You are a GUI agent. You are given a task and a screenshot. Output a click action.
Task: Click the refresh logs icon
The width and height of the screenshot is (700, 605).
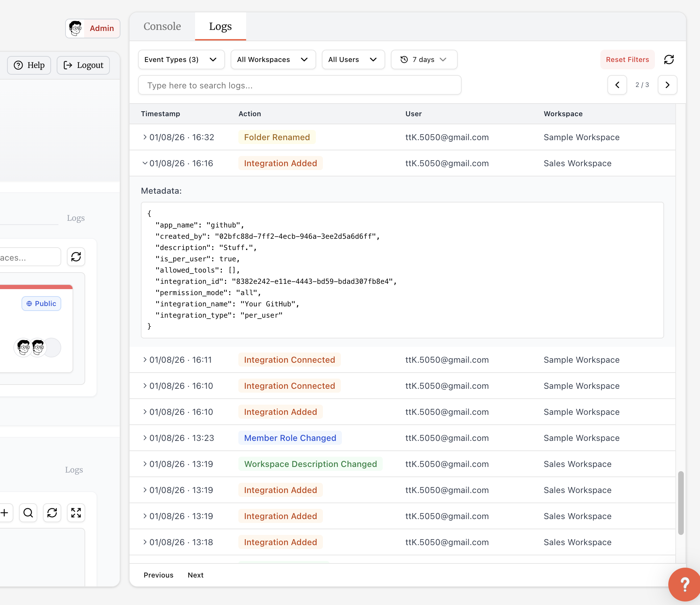[x=669, y=60]
